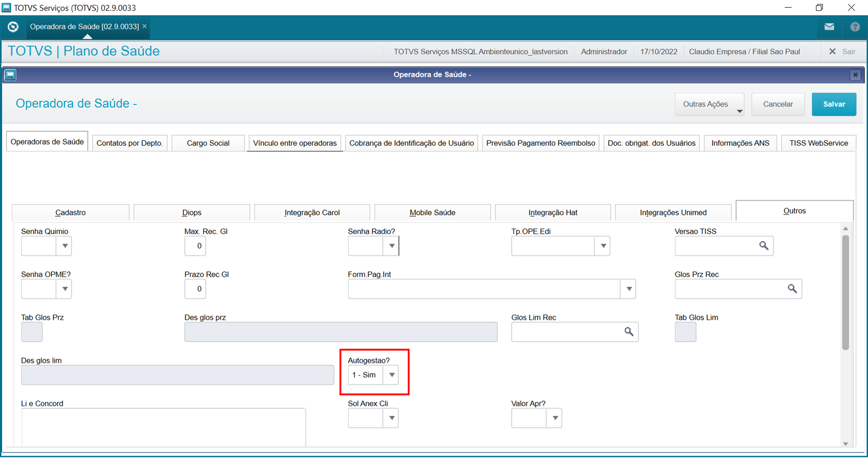
Task: Click the Glos Prz Rec lookup magnifier
Action: click(x=792, y=289)
